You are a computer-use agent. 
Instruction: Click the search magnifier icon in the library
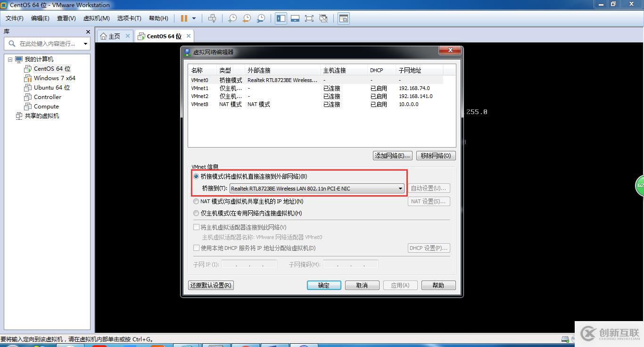coord(11,43)
